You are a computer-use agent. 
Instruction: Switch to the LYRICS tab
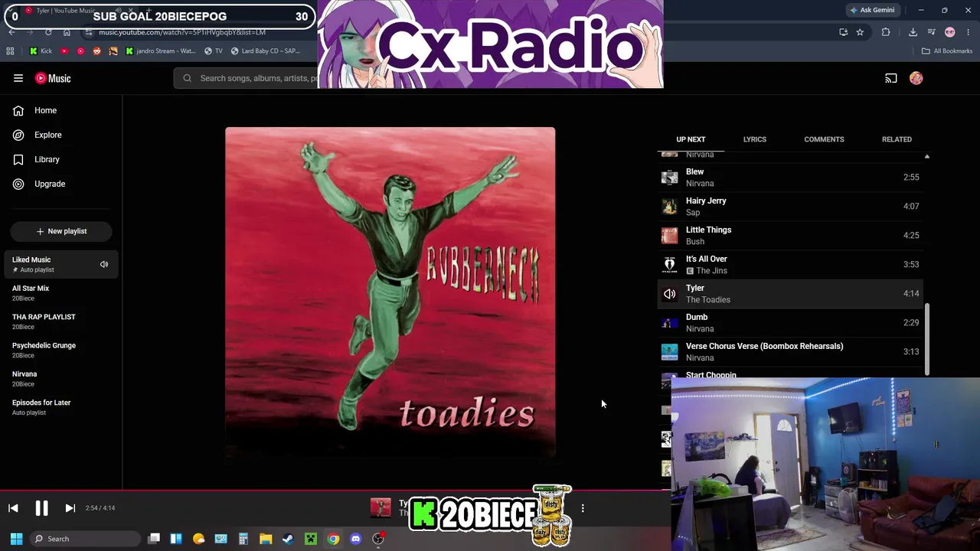tap(755, 139)
